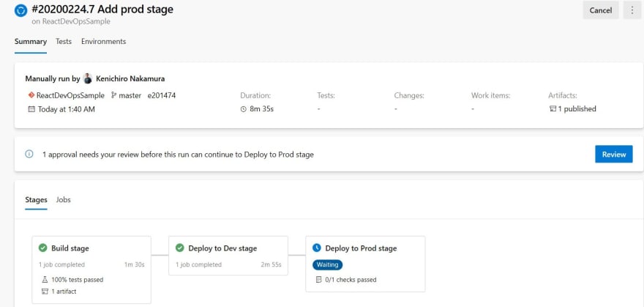Viewport: 644px width, 307px height.
Task: Open commit e201474 link
Action: point(162,95)
